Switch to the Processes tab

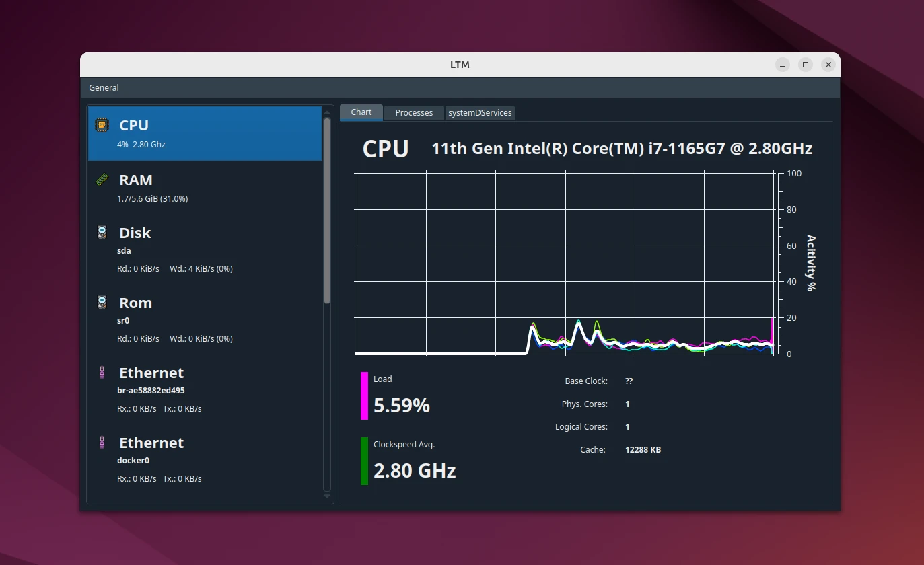414,112
